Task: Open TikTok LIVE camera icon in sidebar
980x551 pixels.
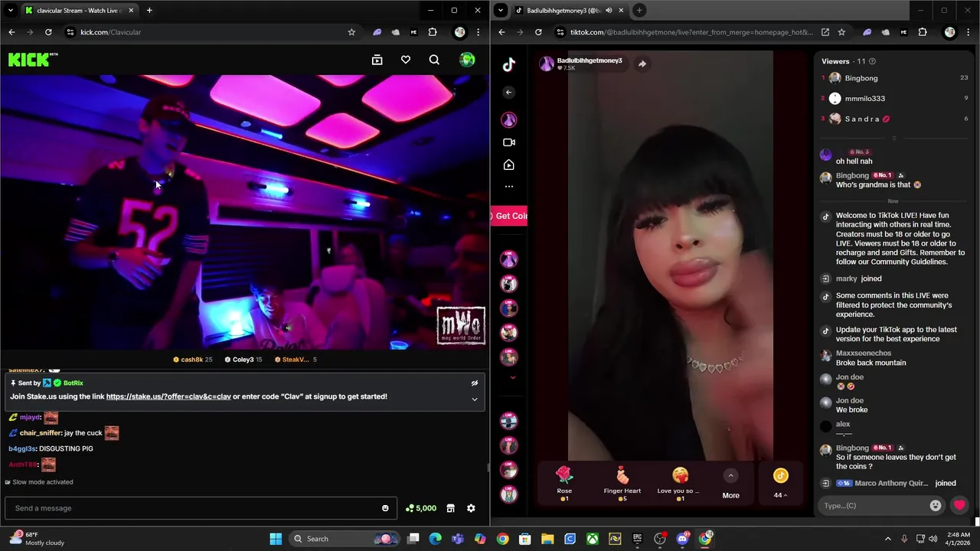Action: click(x=509, y=142)
